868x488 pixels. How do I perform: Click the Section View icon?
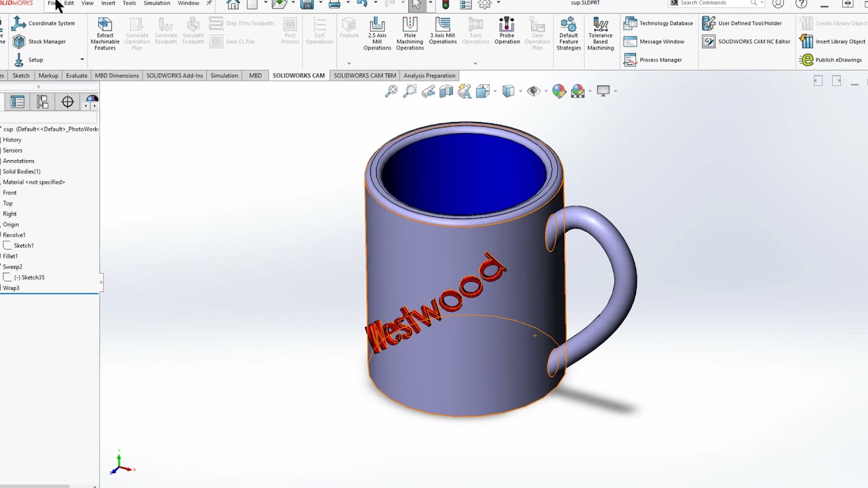[446, 91]
